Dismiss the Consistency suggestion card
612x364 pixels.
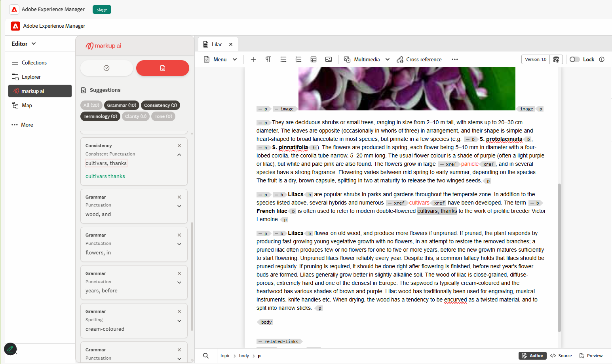click(179, 146)
